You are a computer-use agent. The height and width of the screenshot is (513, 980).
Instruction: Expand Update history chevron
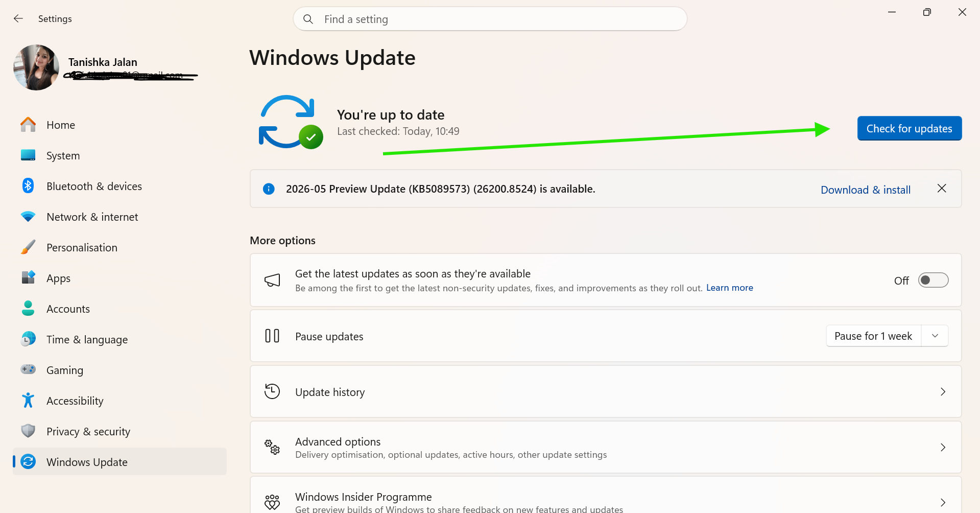coord(943,391)
